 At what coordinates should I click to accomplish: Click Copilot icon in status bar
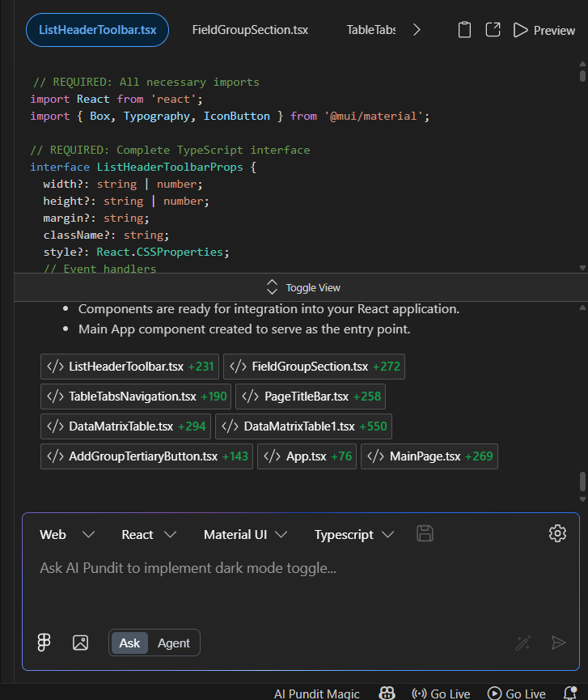[387, 694]
